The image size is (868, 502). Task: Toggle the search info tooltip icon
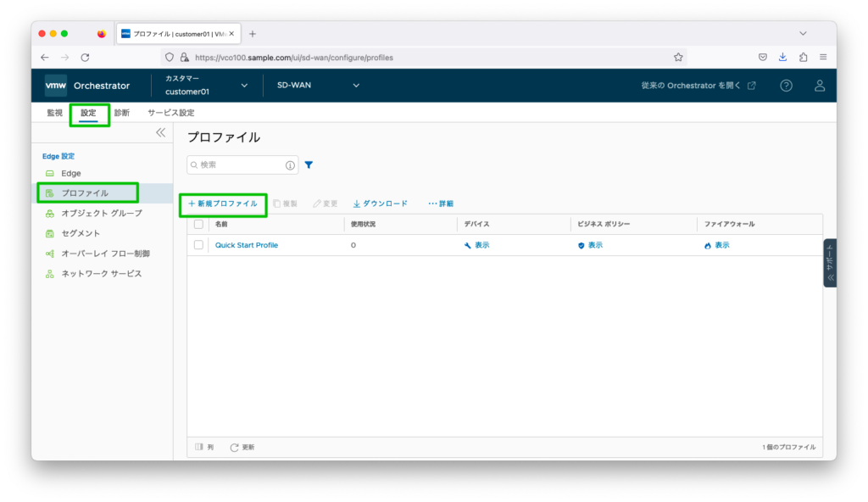(289, 165)
